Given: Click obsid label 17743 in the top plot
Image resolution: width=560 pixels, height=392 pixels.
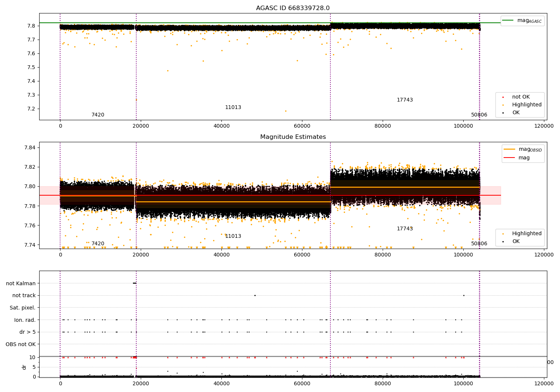Looking at the screenshot, I should (x=405, y=100).
